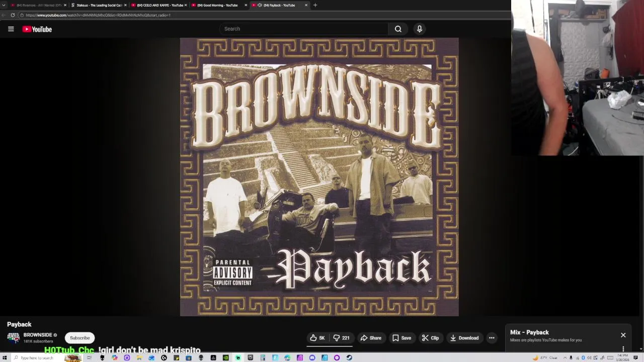
Task: Open NVIDIA app from taskbar
Action: 225,358
